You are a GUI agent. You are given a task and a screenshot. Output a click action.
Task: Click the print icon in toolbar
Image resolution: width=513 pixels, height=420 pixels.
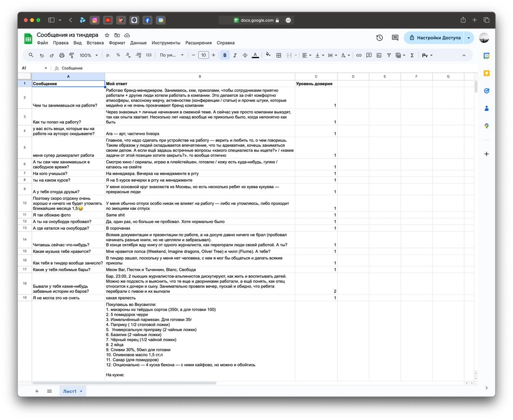62,55
